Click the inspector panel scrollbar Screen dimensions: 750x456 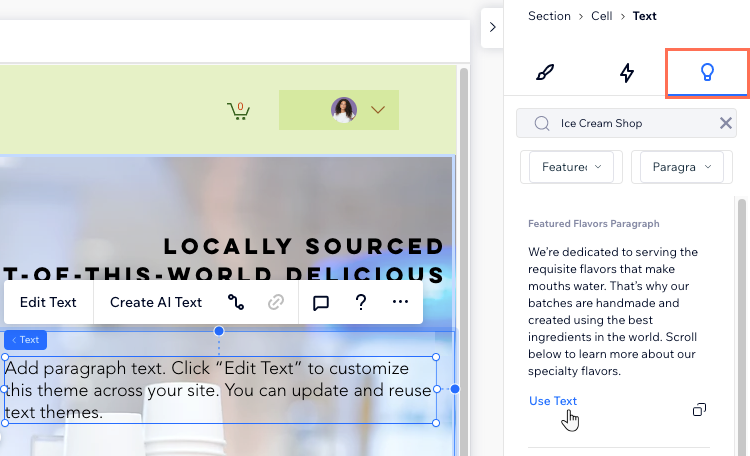[742, 327]
